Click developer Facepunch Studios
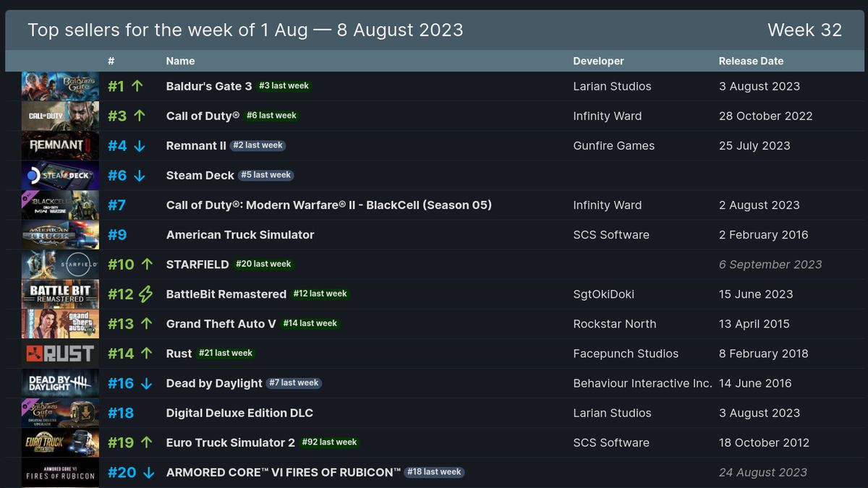Screen dimensions: 868x488 point(626,354)
